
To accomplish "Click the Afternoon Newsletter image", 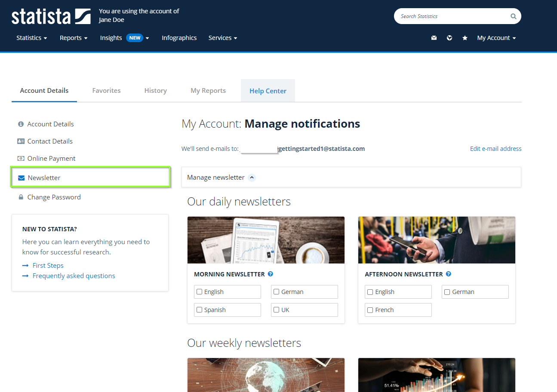I will pos(437,240).
